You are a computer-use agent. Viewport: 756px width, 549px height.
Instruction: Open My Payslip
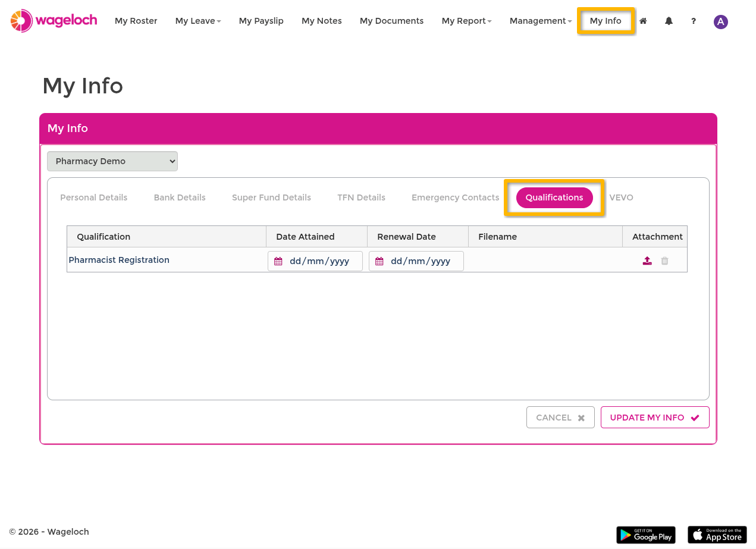[261, 21]
